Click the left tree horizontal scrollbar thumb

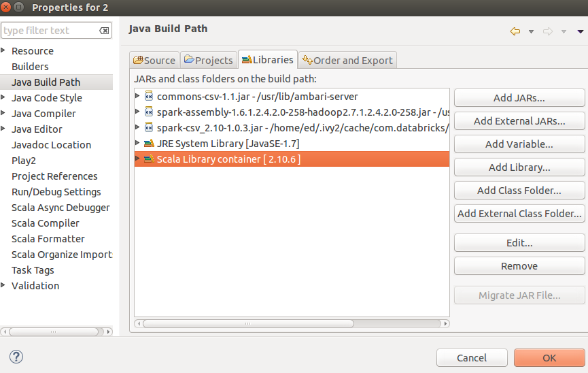pos(53,331)
